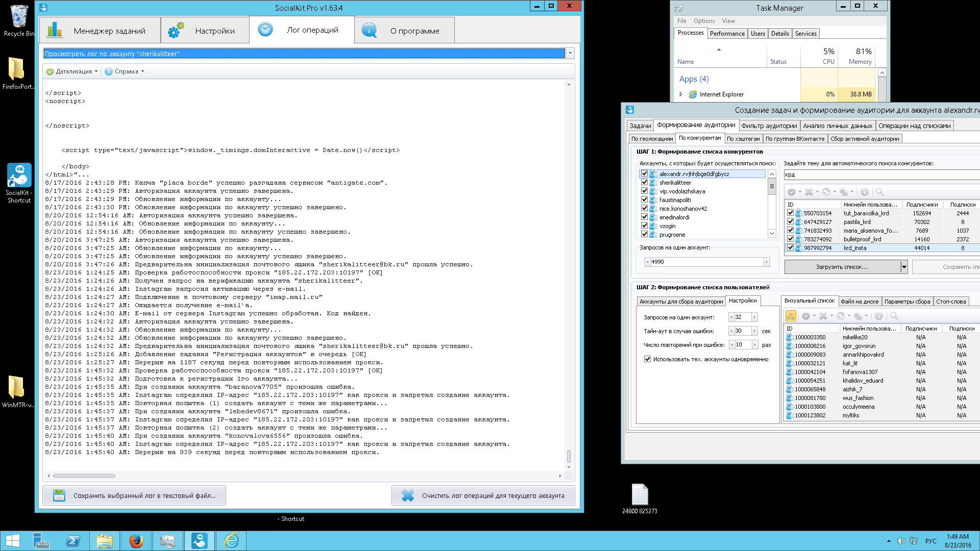Image resolution: width=980 pixels, height=551 pixels.
Task: Click the log horizontal scrollbar thumb
Action: (84, 475)
